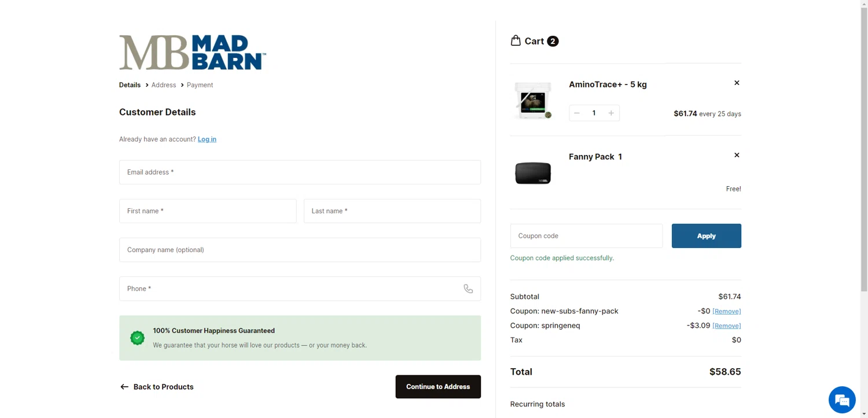Click the 'Coupon code applied successfully.' message
Screen dimensions: 868x418
562,258
